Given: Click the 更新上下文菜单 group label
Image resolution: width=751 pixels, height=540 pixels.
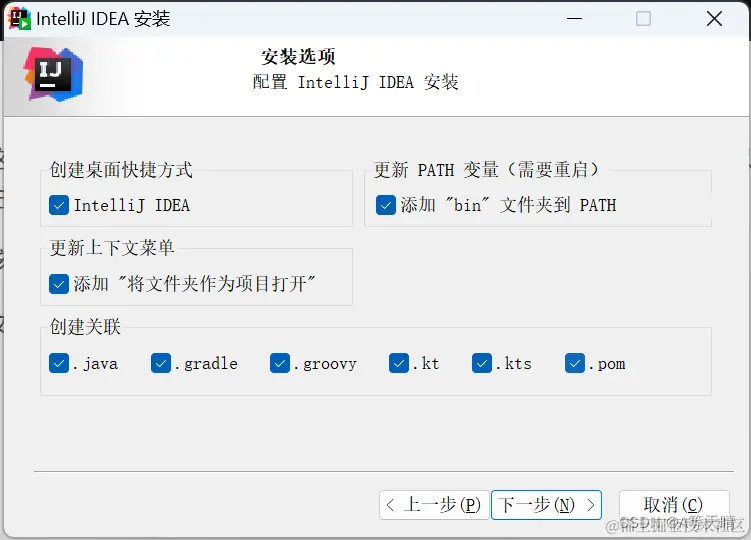Looking at the screenshot, I should [x=112, y=248].
